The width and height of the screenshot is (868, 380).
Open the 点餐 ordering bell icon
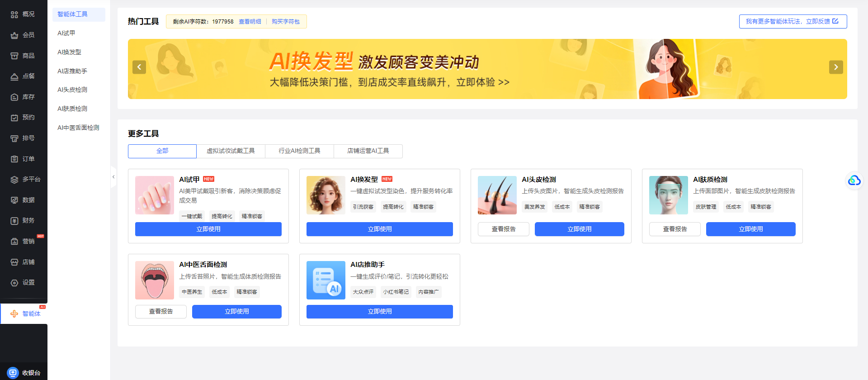(14, 76)
